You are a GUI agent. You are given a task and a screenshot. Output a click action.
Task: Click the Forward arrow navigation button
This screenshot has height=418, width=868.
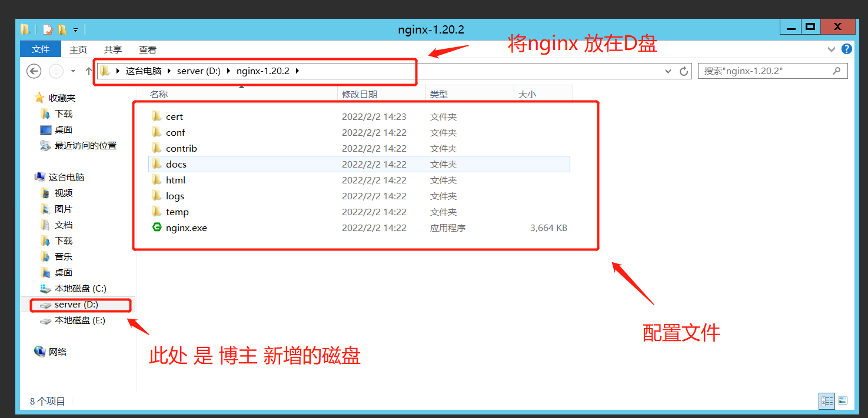coord(56,71)
